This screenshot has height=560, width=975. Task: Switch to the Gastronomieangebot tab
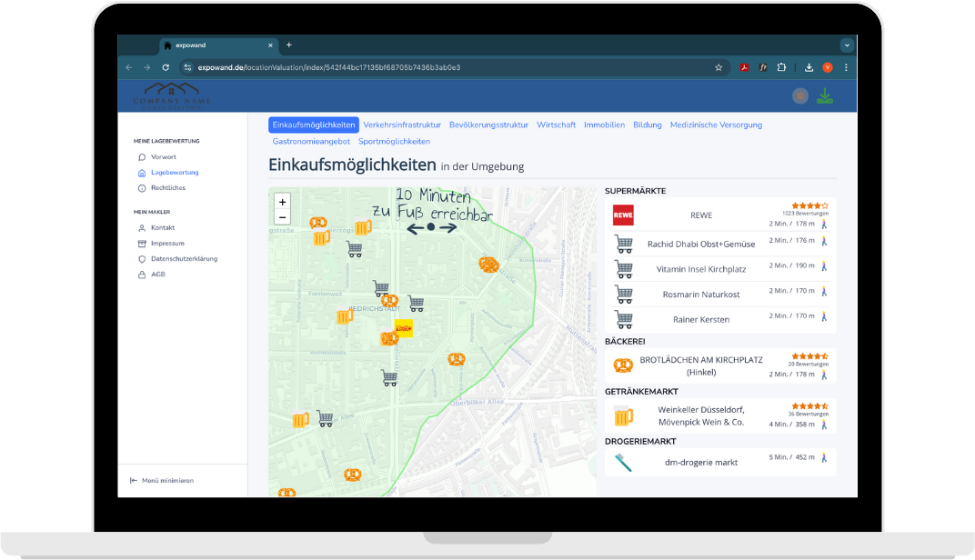coord(311,141)
